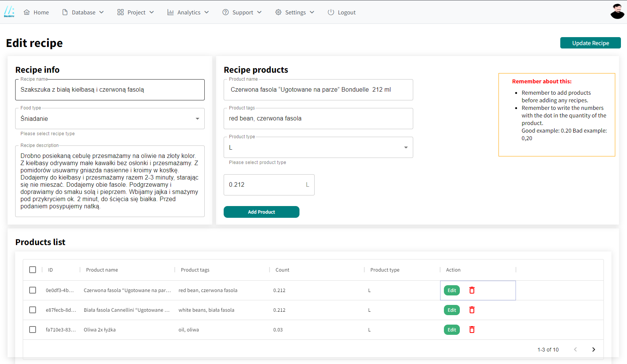The image size is (627, 364).
Task: Click the user avatar in the top right
Action: click(617, 12)
